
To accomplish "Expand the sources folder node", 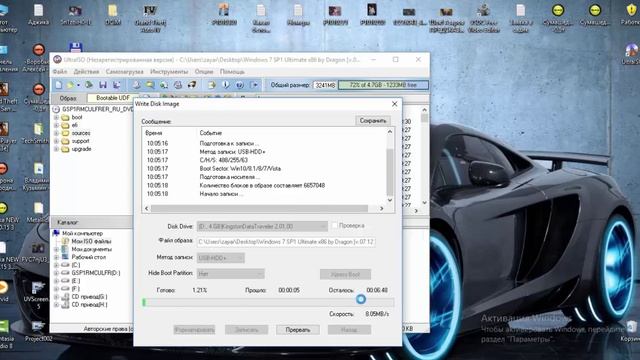I will (56, 133).
